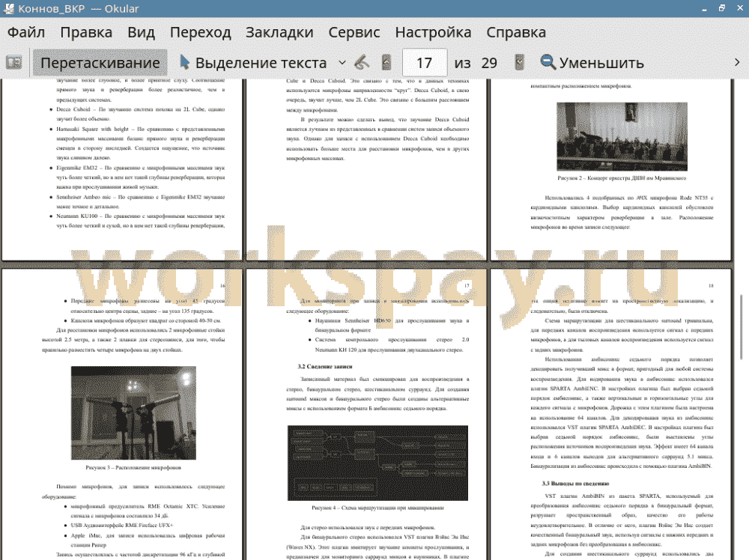
Task: Expand the toolbar overflow chevron
Action: (x=737, y=63)
